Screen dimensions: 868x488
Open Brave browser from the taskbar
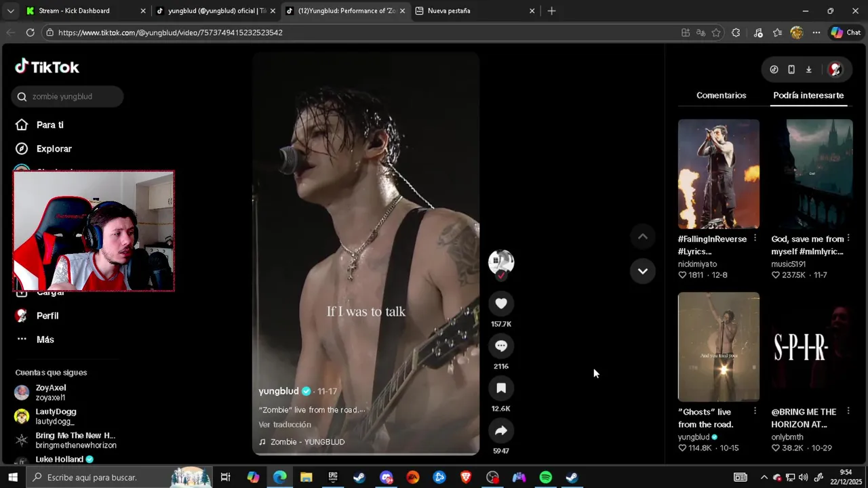[x=466, y=477]
